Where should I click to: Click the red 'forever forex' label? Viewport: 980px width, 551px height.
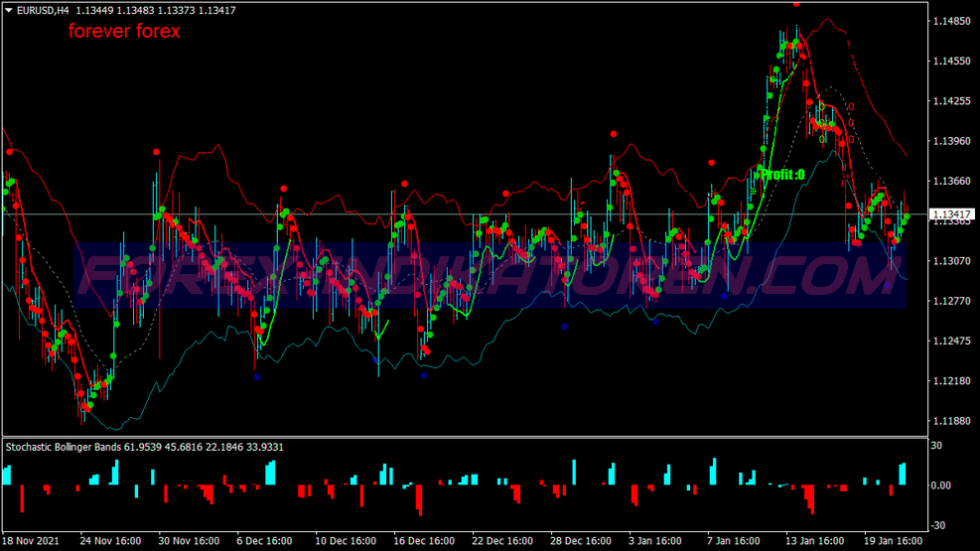[x=124, y=32]
